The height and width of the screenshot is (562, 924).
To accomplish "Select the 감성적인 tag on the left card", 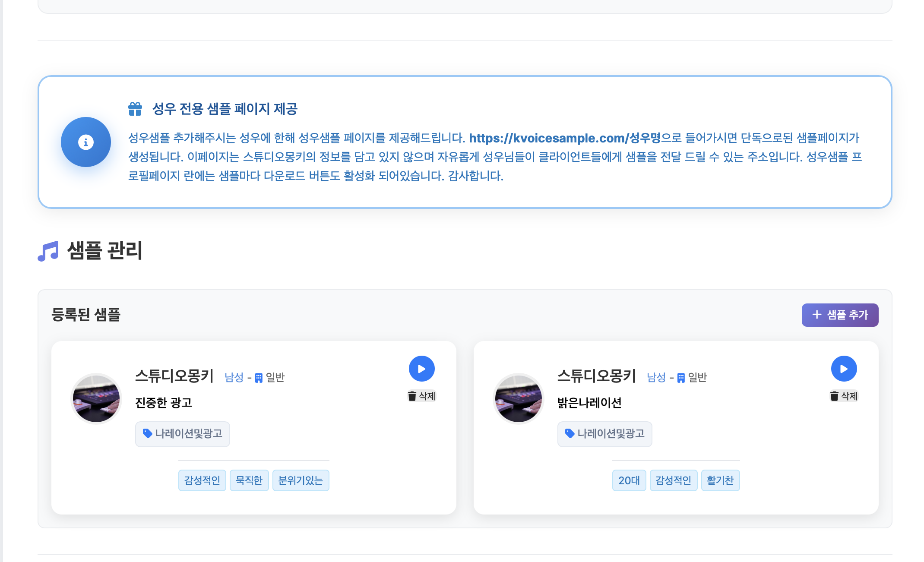I will pos(202,480).
